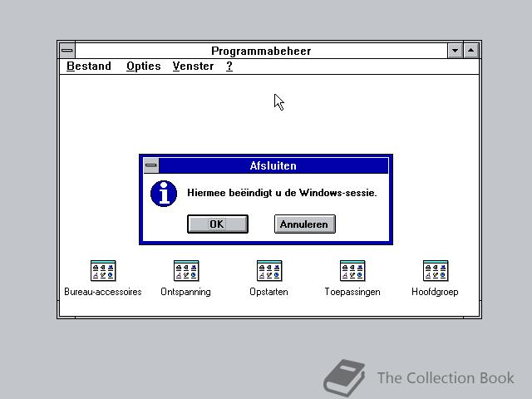Click the Programmabeheer window title bar

261,51
